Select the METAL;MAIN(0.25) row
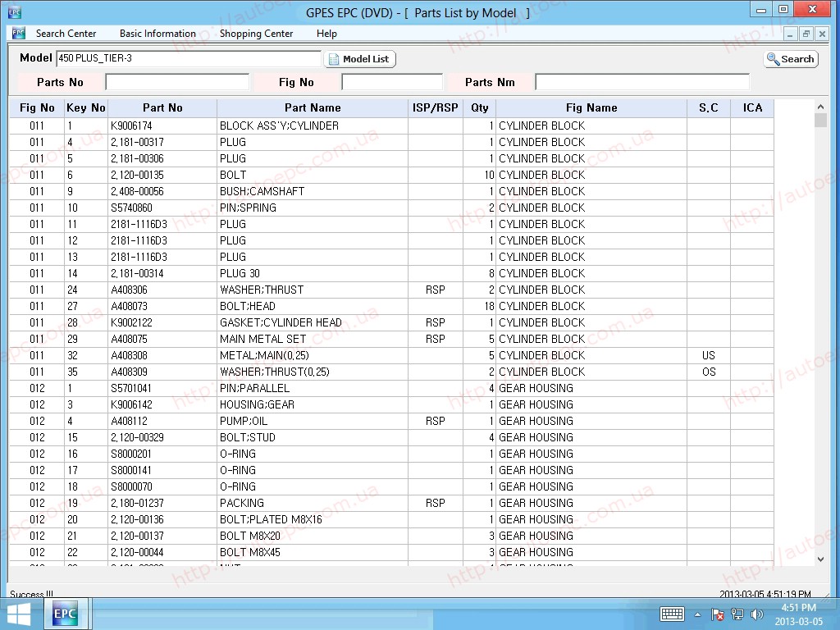 pos(391,355)
